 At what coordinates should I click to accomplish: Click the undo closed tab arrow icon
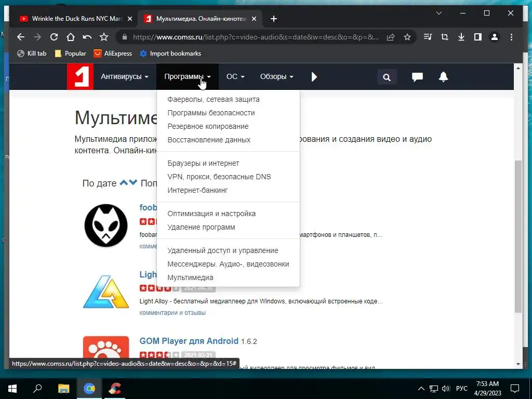tap(87, 37)
